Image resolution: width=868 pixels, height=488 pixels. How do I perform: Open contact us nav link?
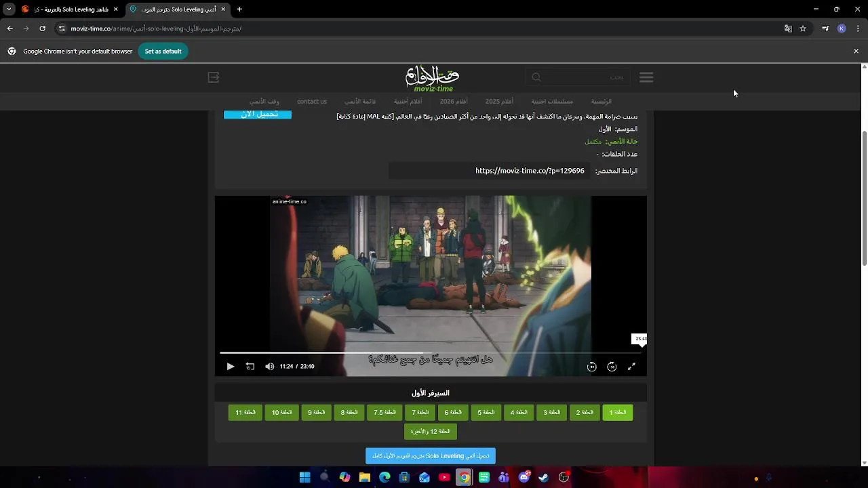[x=312, y=102]
